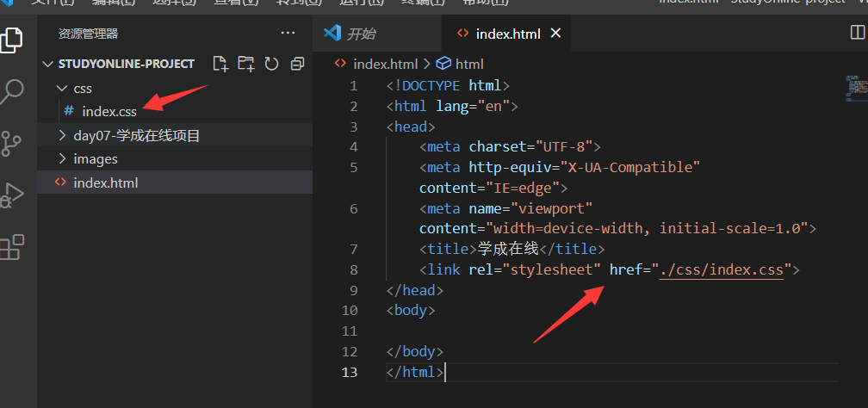This screenshot has width=868, height=408.
Task: Open the Explorer view in activity bar
Action: point(12,40)
